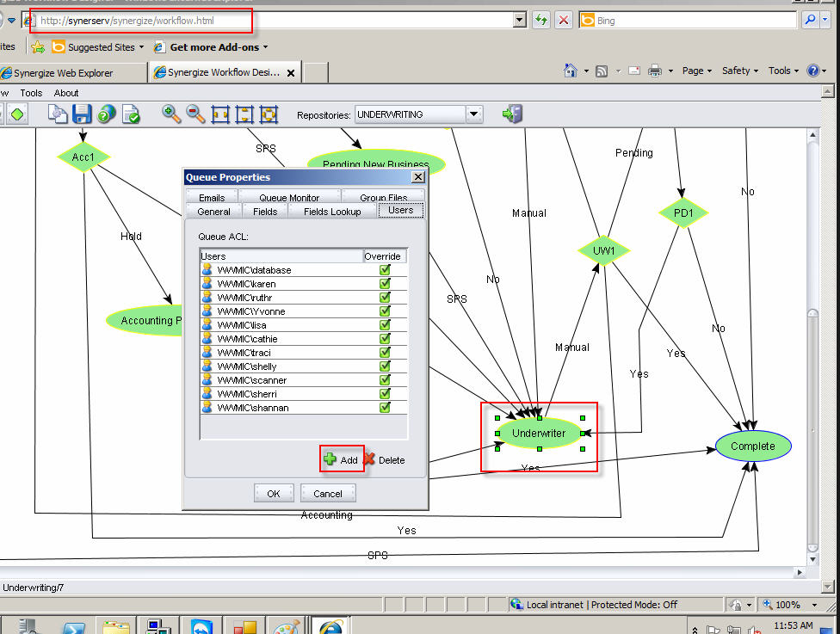840x634 pixels.
Task: Expand the Safety menu dropdown
Action: [x=740, y=71]
